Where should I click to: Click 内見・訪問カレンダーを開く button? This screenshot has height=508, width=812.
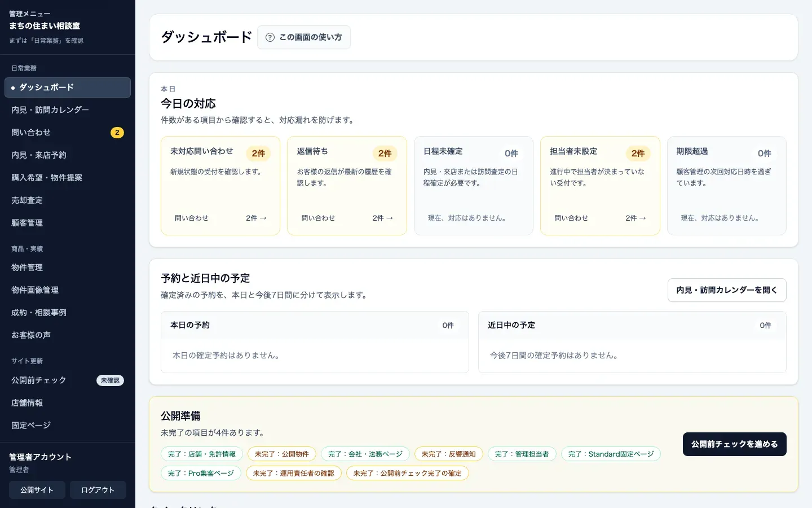coord(727,290)
